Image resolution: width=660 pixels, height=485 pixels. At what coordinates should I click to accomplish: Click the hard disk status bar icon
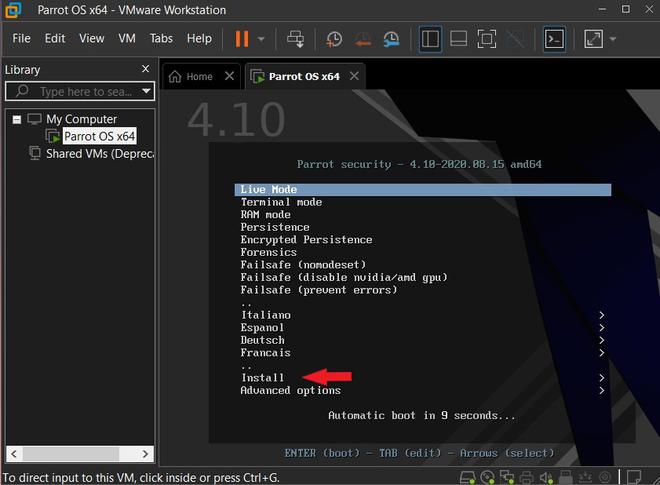tap(467, 477)
